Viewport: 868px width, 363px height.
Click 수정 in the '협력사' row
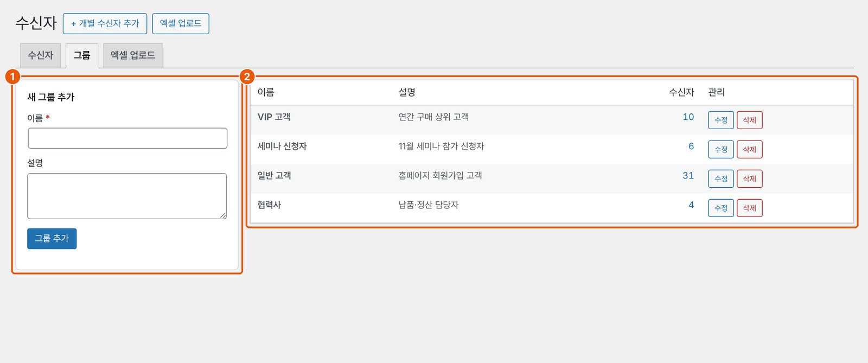(721, 208)
